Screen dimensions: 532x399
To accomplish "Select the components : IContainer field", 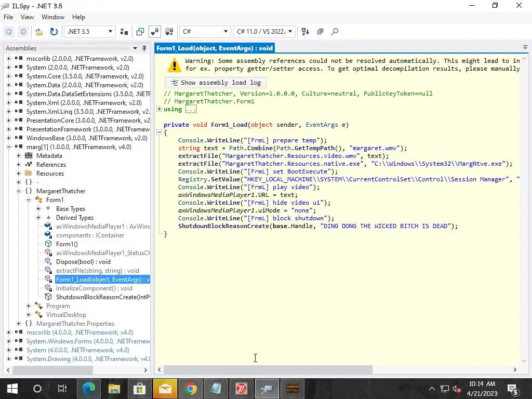I will (x=90, y=235).
